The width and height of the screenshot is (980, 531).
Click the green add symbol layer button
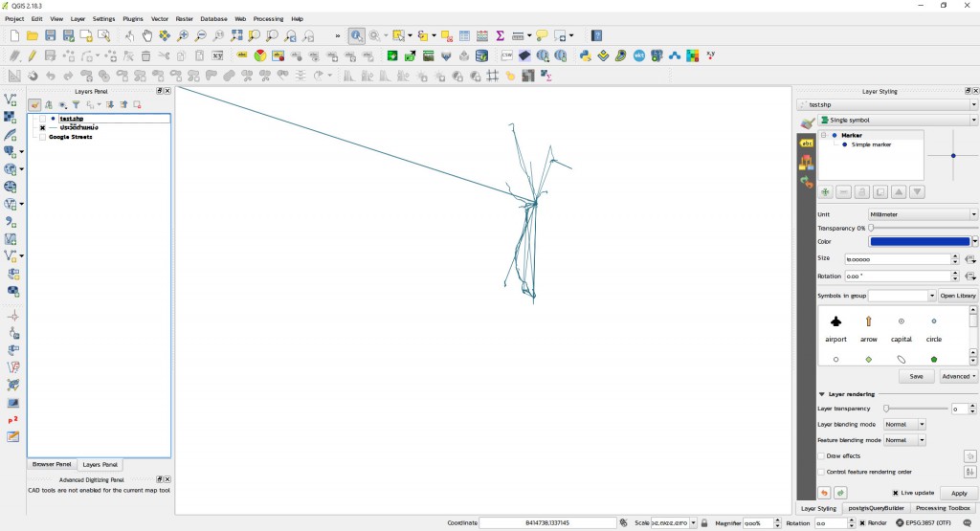coord(825,192)
